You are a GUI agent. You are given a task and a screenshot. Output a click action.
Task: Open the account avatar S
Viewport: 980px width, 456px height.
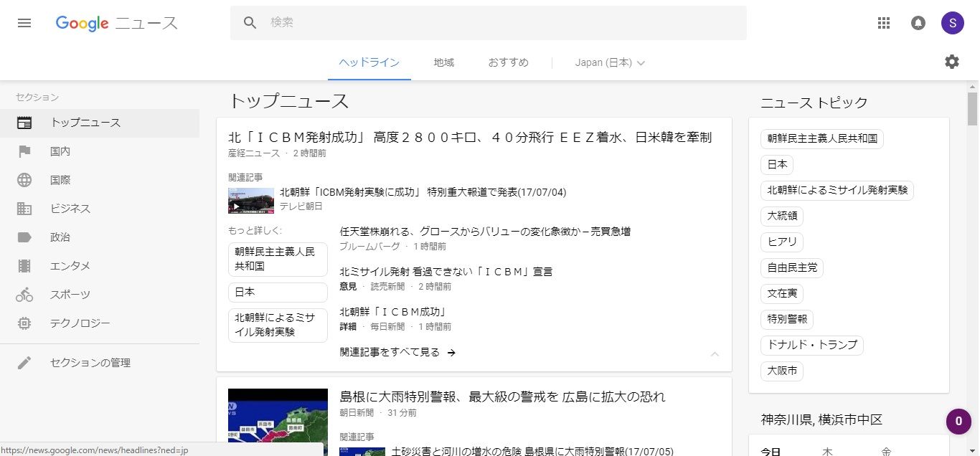953,23
